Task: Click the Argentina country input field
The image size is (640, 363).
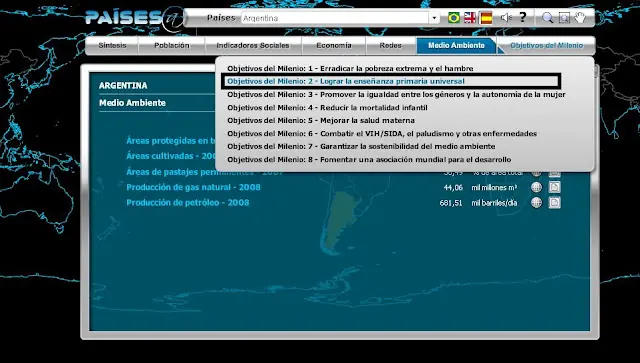Action: [335, 18]
